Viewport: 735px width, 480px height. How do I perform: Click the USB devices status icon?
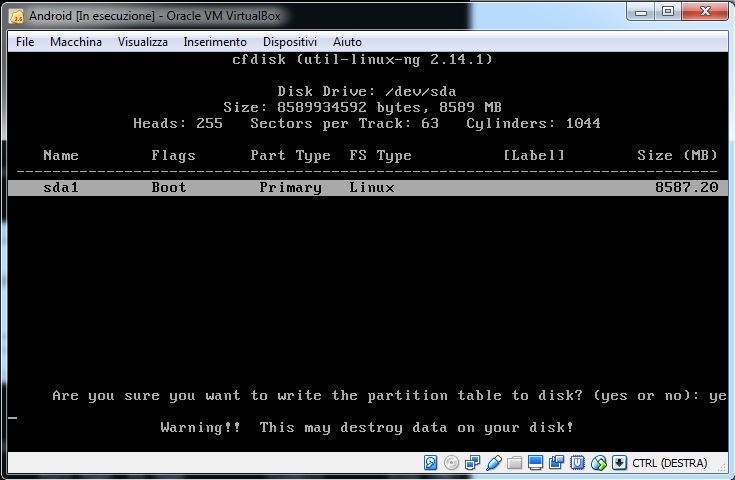pyautogui.click(x=494, y=463)
